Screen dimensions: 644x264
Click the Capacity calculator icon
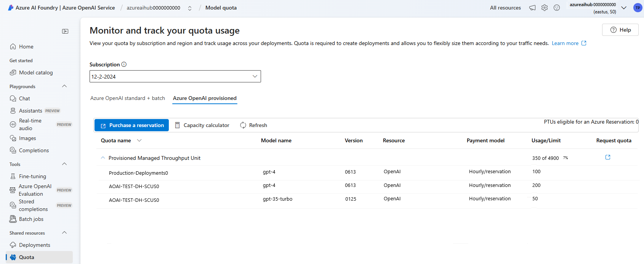177,125
